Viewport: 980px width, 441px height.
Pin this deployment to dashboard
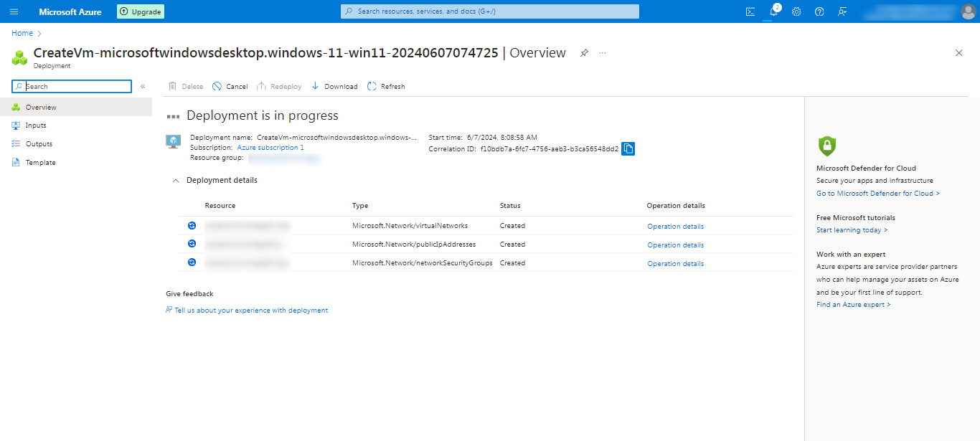(x=584, y=53)
